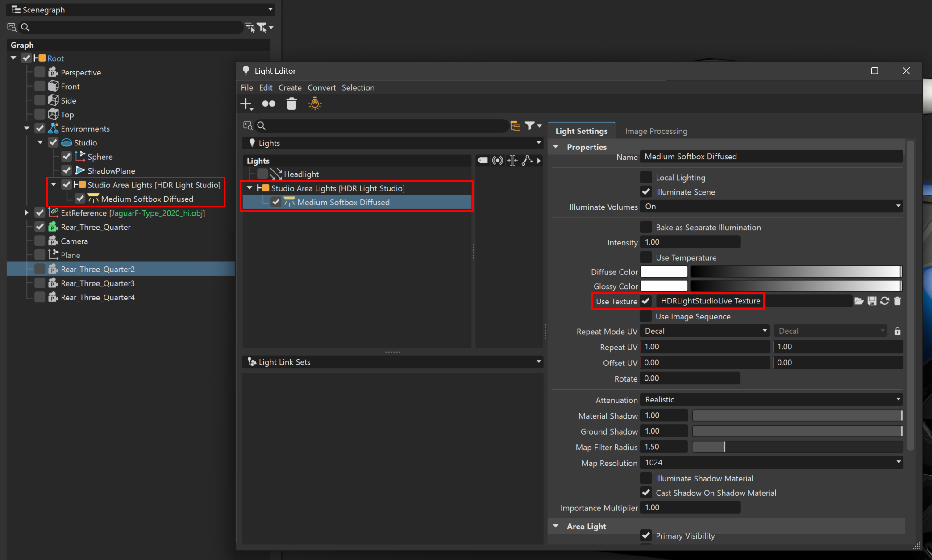This screenshot has width=932, height=560.
Task: Toggle visibility of the Headlight
Action: tap(262, 174)
